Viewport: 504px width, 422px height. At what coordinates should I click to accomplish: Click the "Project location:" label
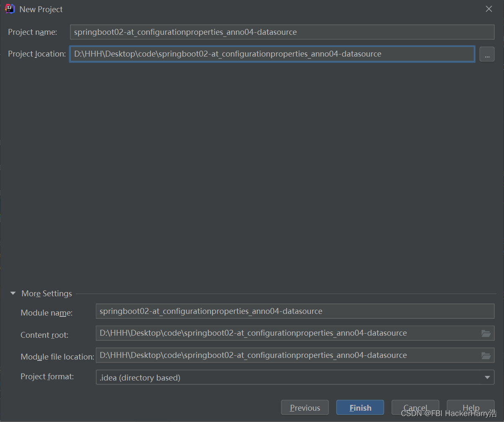pos(37,54)
